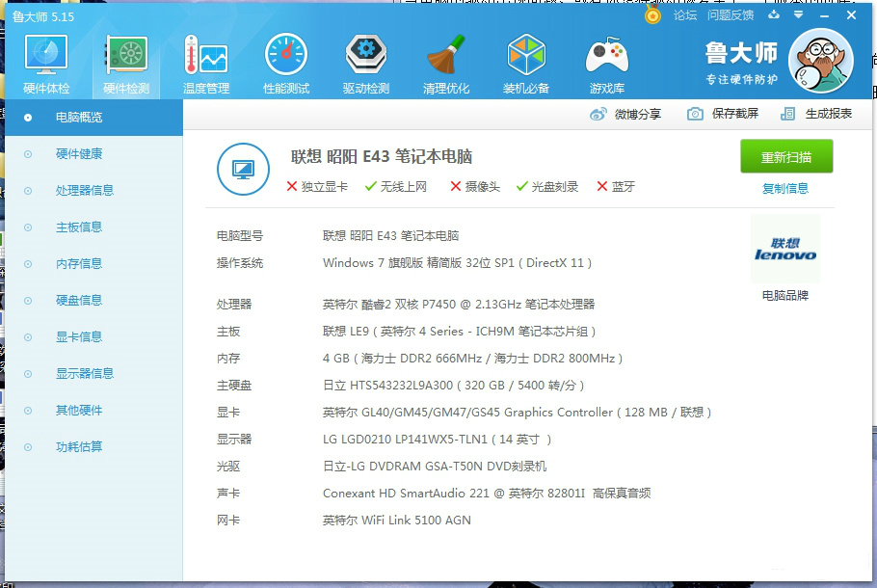Open 温度管理 temperature management

click(x=206, y=64)
